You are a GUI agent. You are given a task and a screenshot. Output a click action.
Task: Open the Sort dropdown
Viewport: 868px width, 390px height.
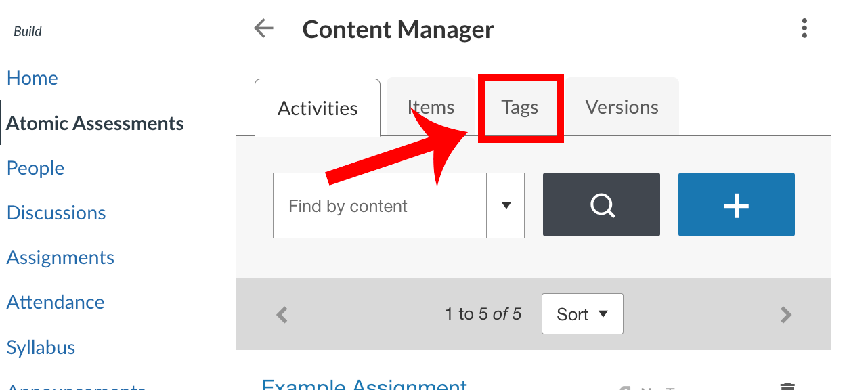pos(582,313)
